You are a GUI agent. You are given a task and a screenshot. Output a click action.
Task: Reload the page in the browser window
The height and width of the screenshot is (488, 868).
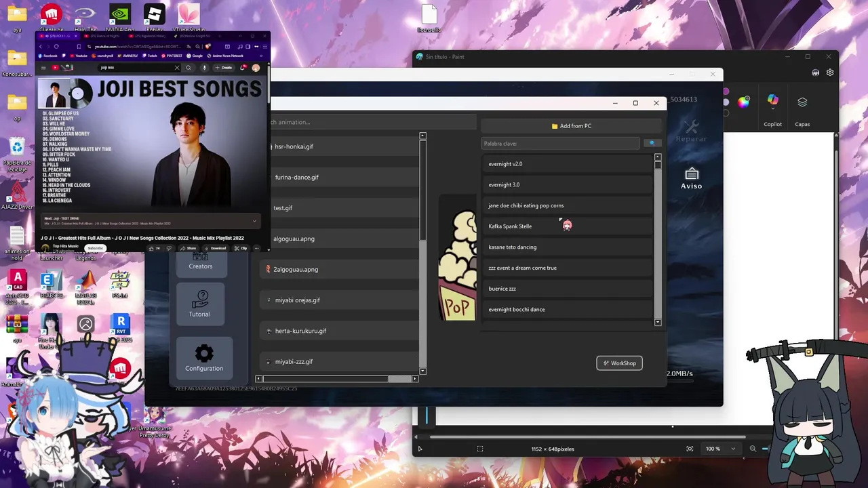tap(56, 47)
